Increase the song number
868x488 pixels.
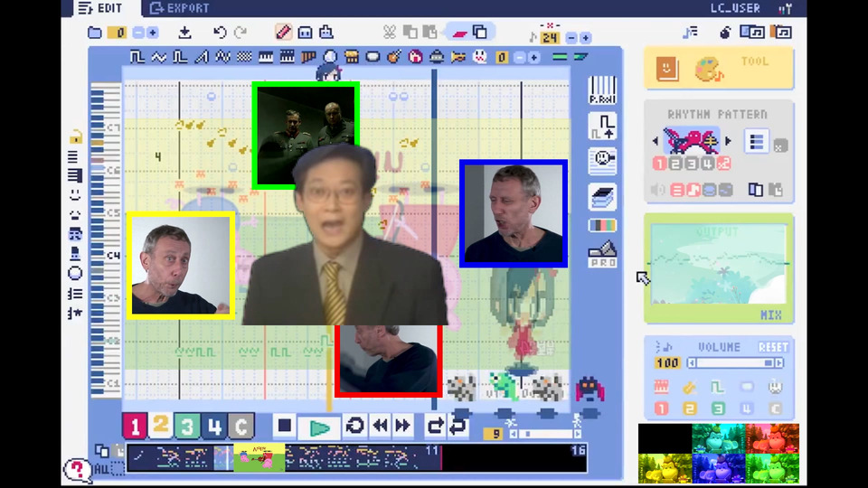(152, 33)
